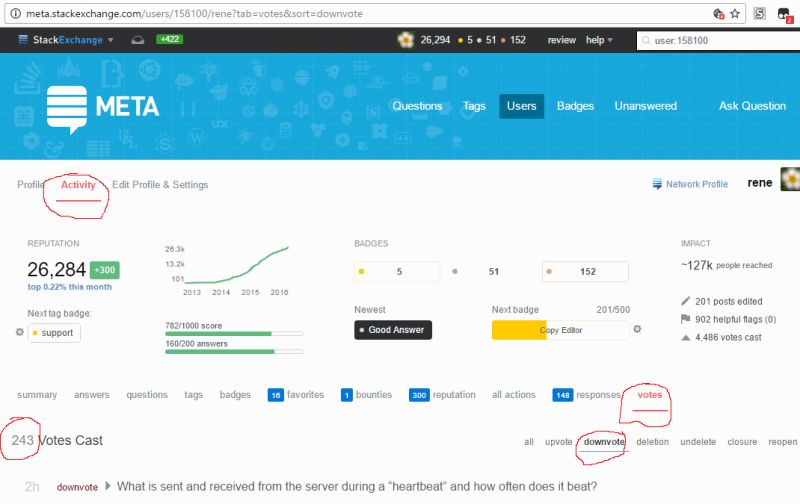Click the bronze badges count box

[x=585, y=271]
